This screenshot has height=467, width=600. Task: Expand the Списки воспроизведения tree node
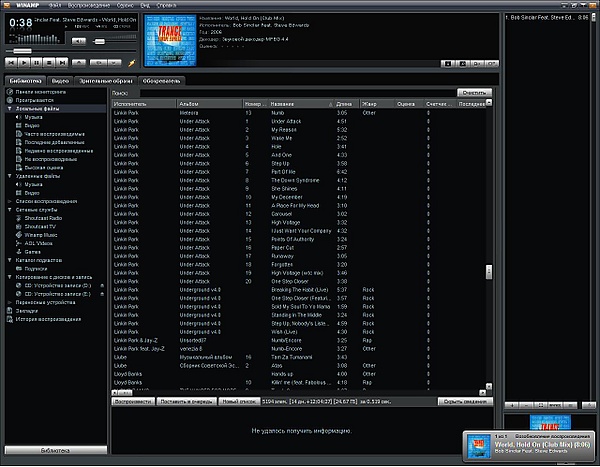[9, 201]
